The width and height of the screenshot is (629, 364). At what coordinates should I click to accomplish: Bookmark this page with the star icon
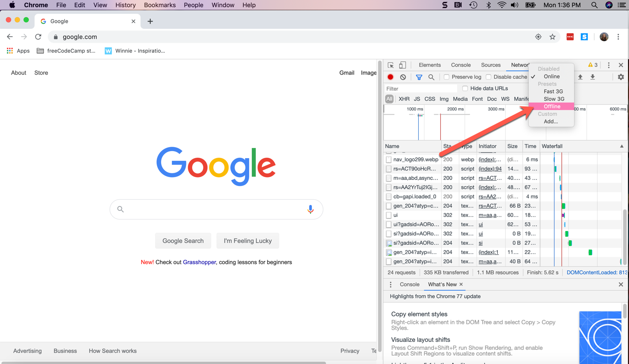552,37
